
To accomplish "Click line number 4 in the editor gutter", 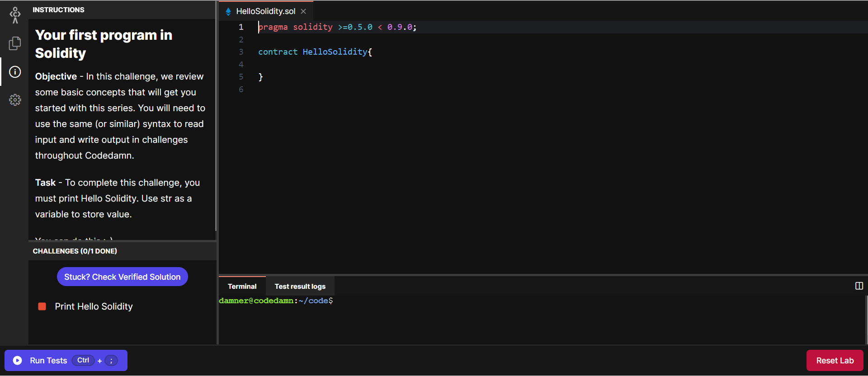I will click(241, 65).
